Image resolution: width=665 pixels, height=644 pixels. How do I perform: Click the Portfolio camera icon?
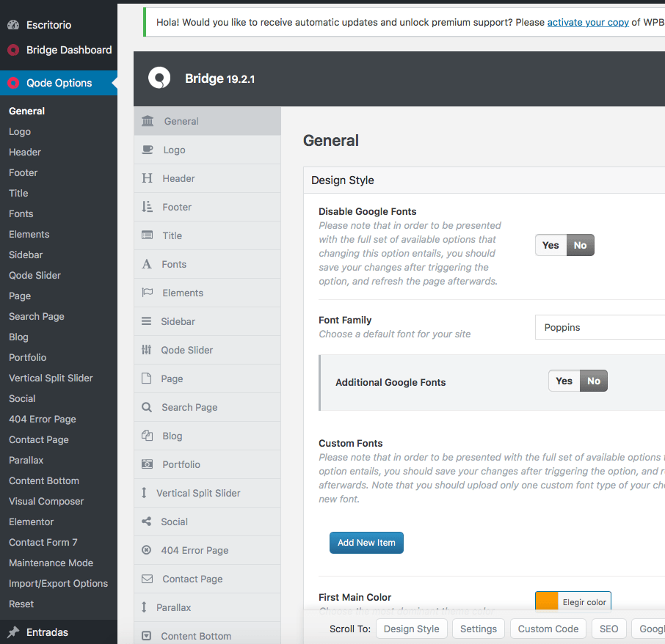(x=147, y=464)
